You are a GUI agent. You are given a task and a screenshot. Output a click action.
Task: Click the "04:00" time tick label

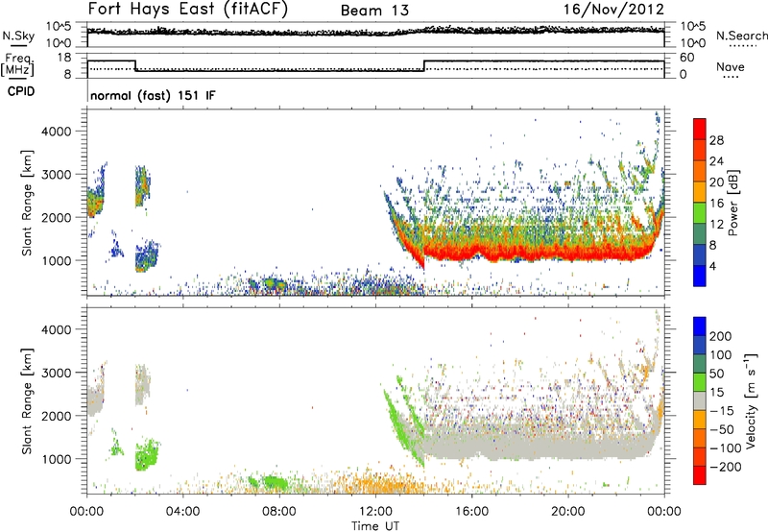click(182, 512)
